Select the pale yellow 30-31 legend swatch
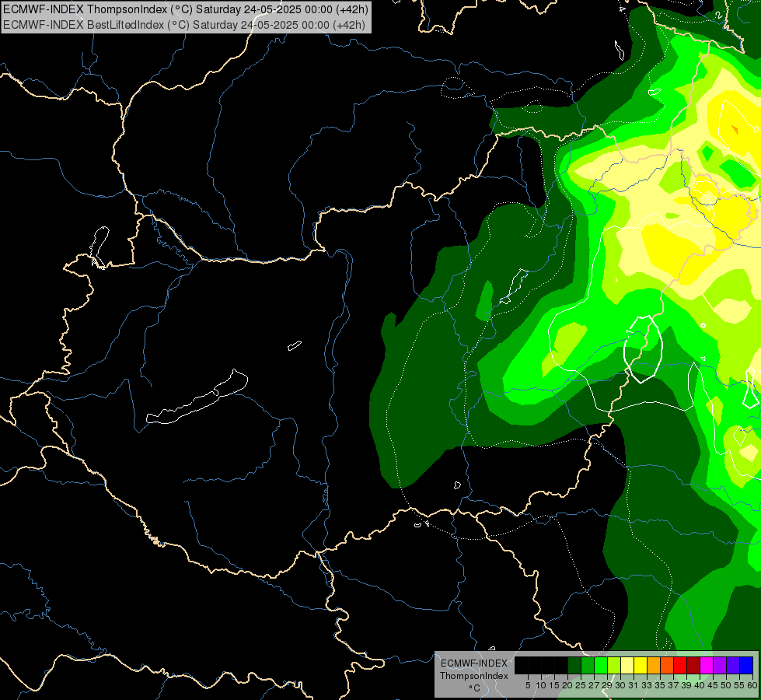Screen dimensions: 761x700 tap(627, 665)
